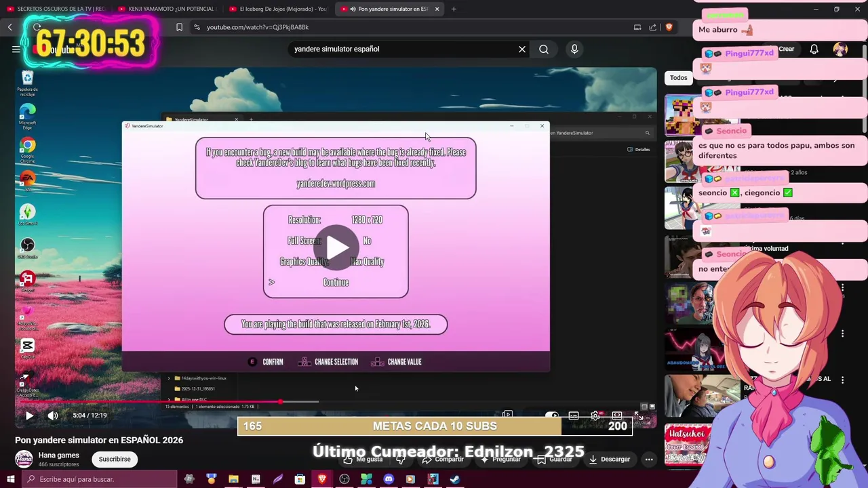The width and height of the screenshot is (868, 488).
Task: Click the cast media icon in address bar
Action: (x=637, y=27)
